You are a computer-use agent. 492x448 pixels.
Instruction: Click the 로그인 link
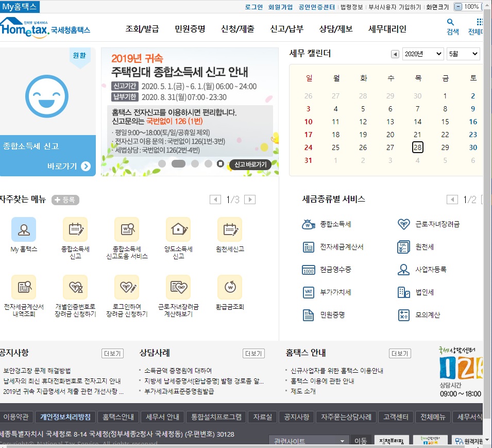(x=254, y=7)
